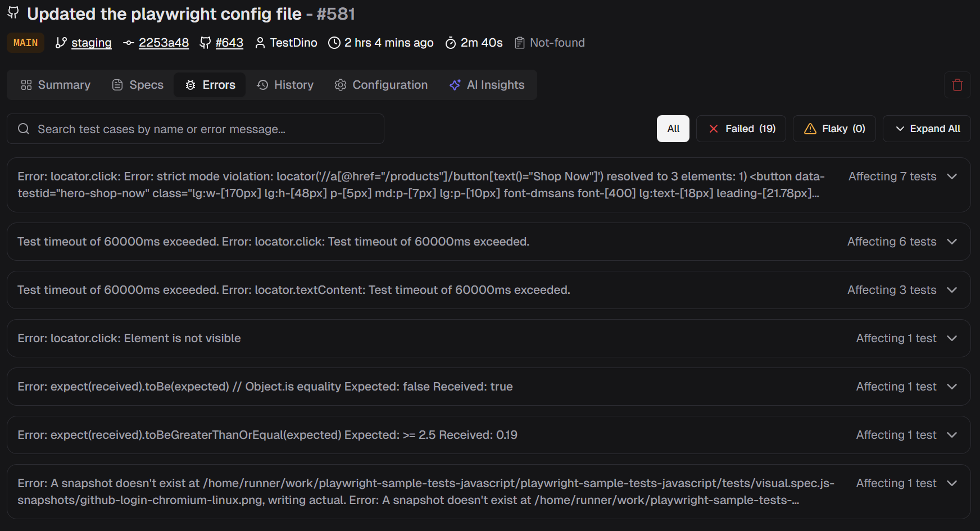Screen dimensions: 980x531
Task: Show only Flaky (0) tests
Action: tap(834, 129)
